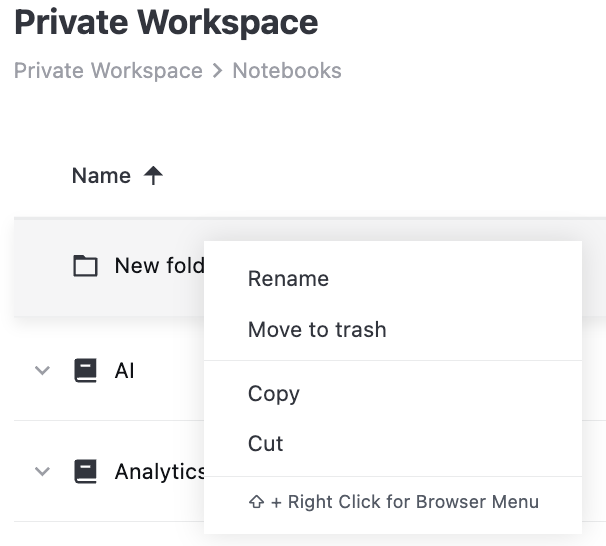
Task: Expand the AI notebook chevron
Action: 42,371
